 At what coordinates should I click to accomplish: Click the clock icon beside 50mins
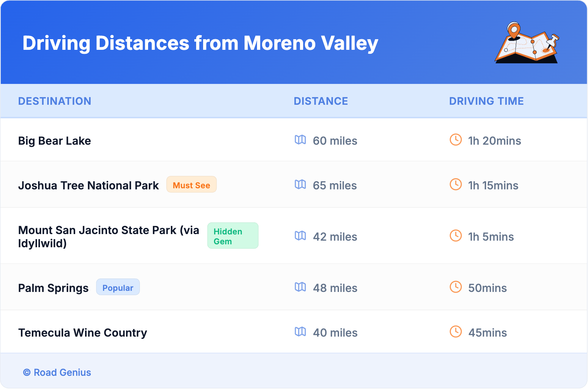coord(456,287)
